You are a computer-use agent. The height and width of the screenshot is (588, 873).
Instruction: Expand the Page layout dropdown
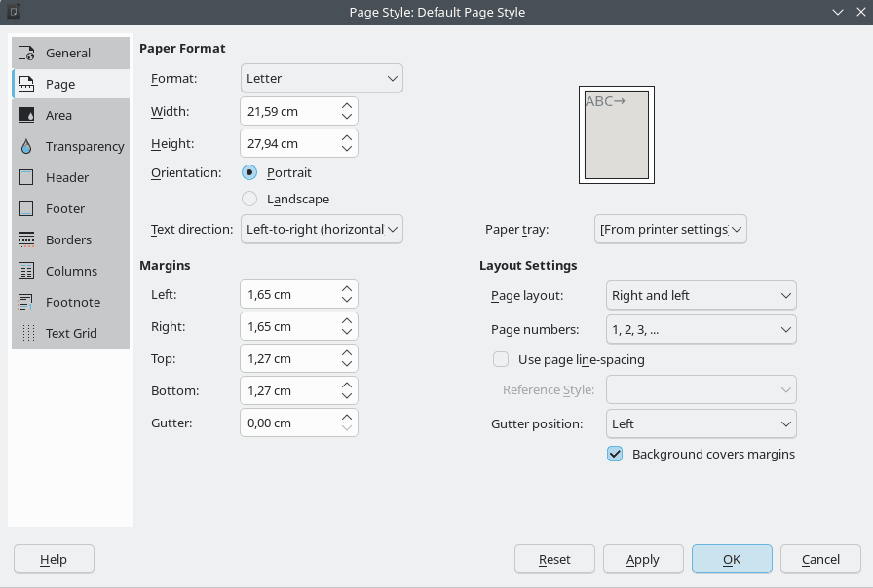(x=700, y=295)
